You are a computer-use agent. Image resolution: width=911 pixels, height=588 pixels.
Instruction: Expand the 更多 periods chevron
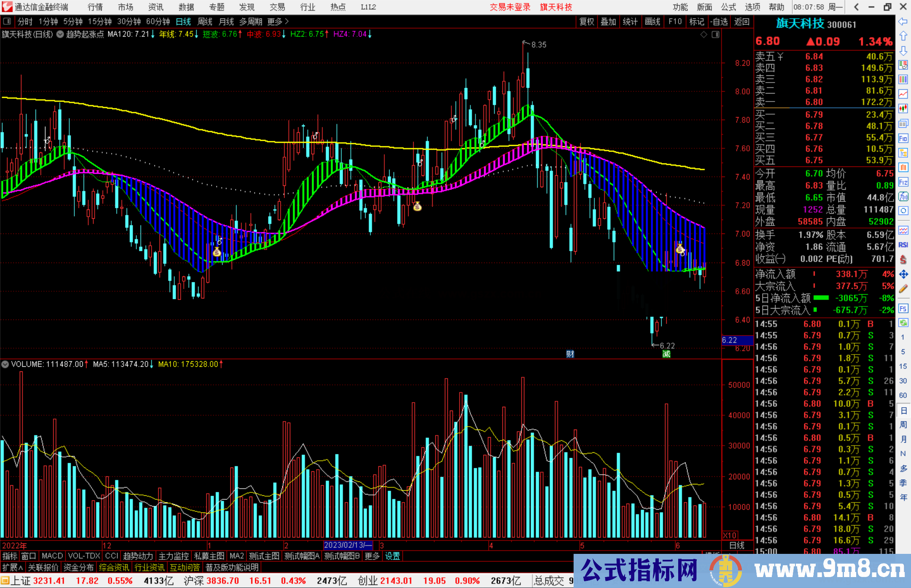point(287,21)
